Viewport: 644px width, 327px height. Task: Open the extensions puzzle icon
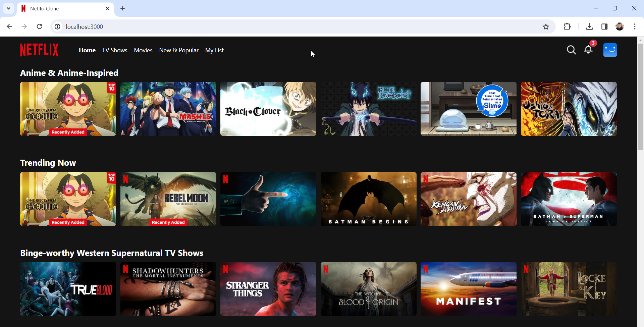pyautogui.click(x=567, y=26)
